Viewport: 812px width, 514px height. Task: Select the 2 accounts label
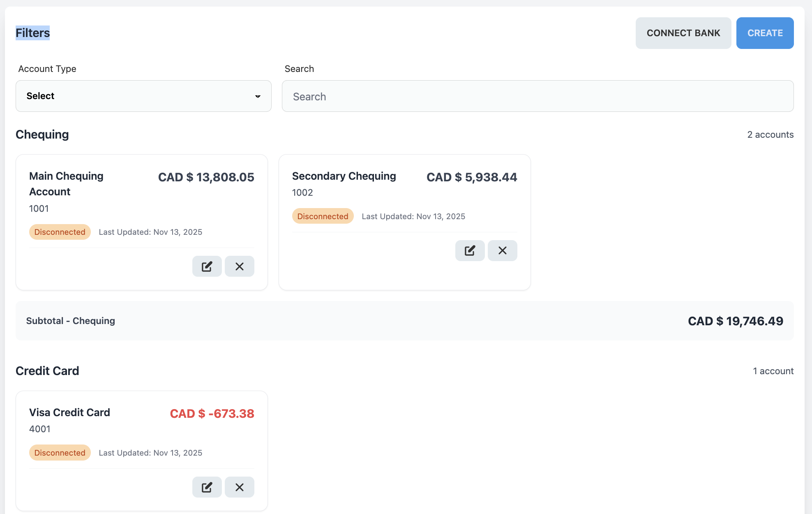click(x=770, y=134)
